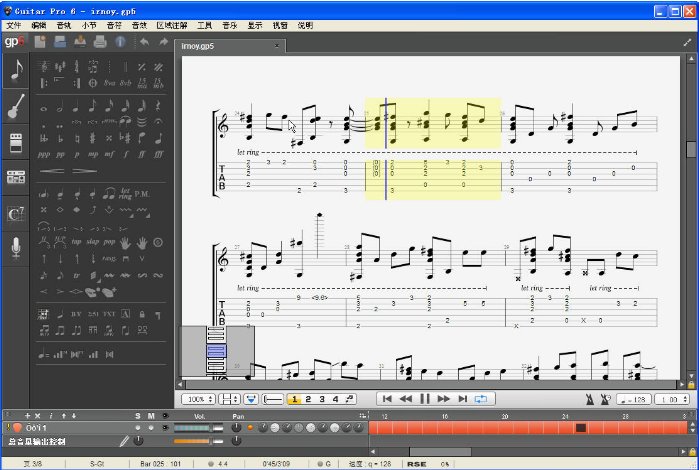699x470 pixels.
Task: Solo track 1
Action: tap(138, 428)
